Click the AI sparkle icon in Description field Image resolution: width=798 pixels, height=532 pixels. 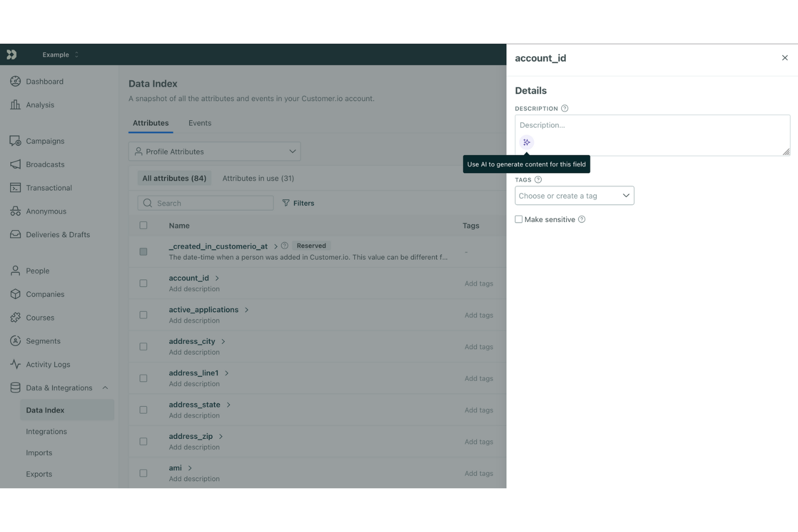point(526,142)
